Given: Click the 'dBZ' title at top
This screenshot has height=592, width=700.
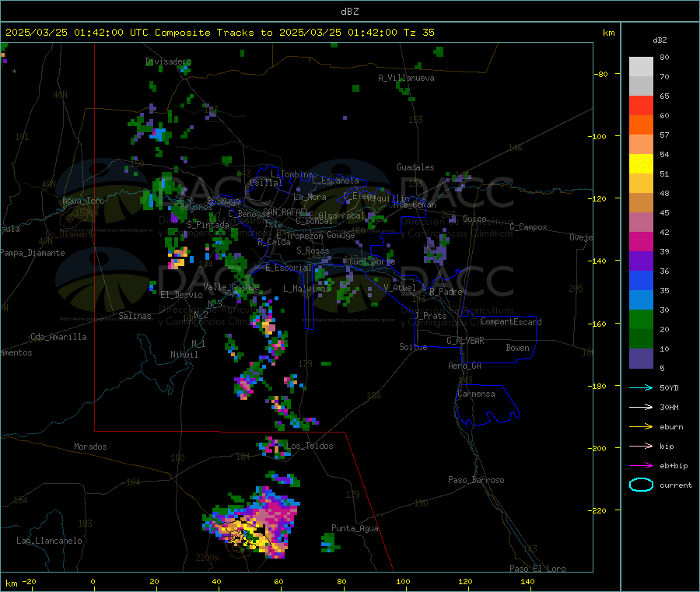Looking at the screenshot, I should [x=349, y=12].
